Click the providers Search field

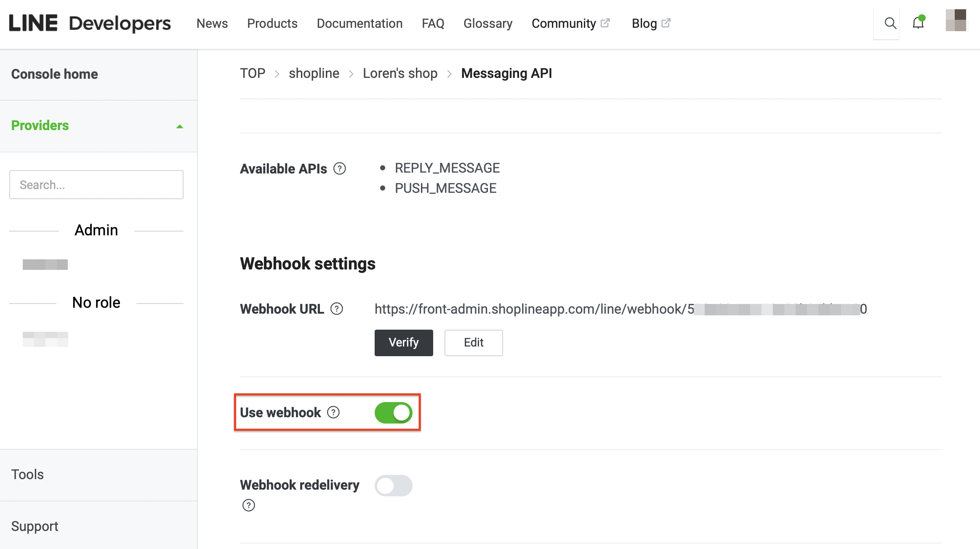click(x=96, y=184)
